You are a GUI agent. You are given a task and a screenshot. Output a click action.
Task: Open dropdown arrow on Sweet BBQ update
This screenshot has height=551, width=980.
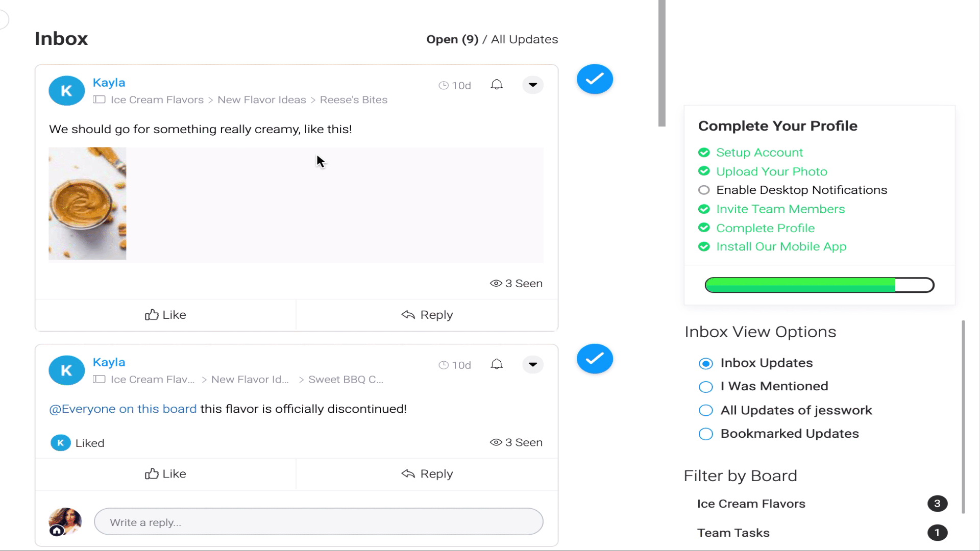tap(533, 364)
